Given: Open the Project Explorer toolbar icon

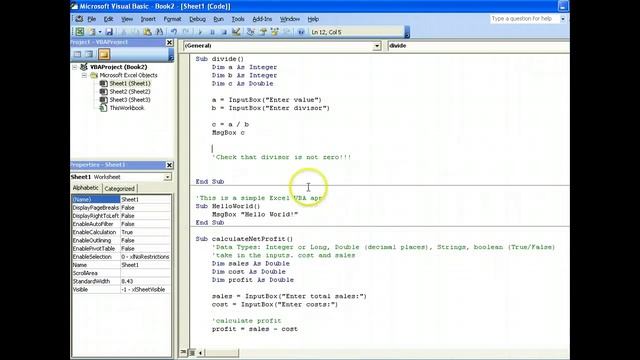Looking at the screenshot, I should [x=251, y=32].
